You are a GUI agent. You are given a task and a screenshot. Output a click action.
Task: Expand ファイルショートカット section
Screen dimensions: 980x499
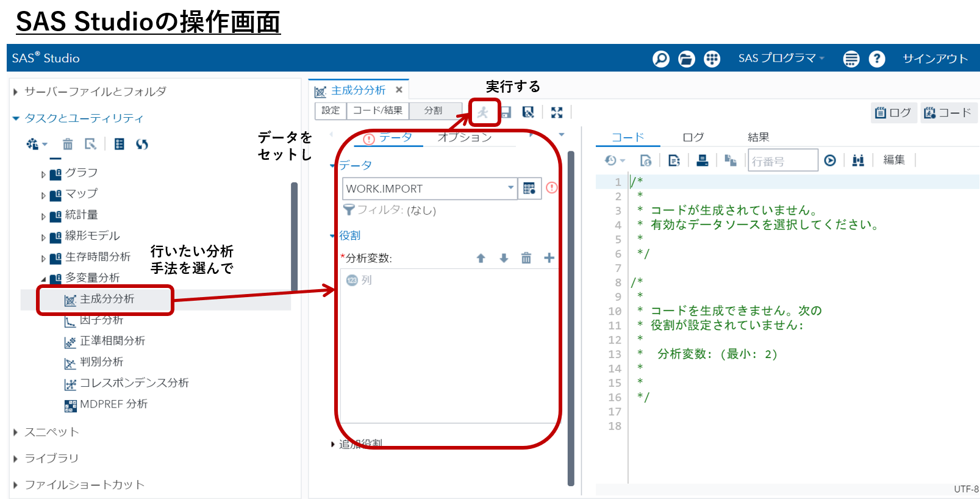point(16,485)
